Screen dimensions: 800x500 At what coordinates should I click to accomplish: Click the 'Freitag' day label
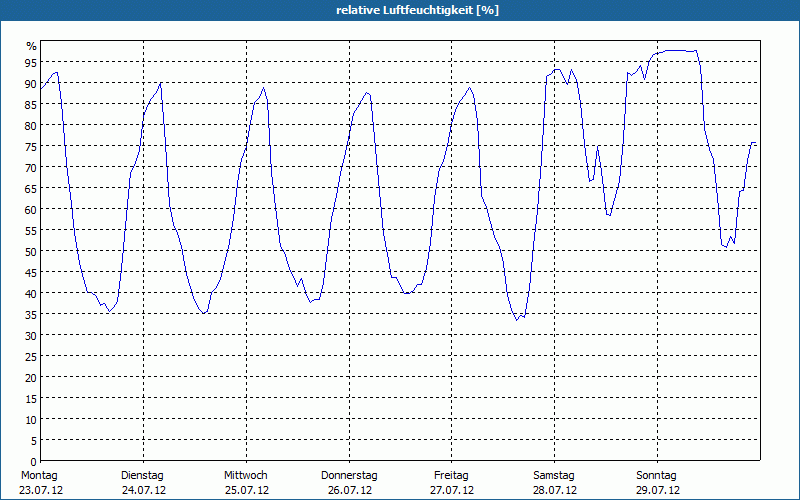[x=451, y=475]
